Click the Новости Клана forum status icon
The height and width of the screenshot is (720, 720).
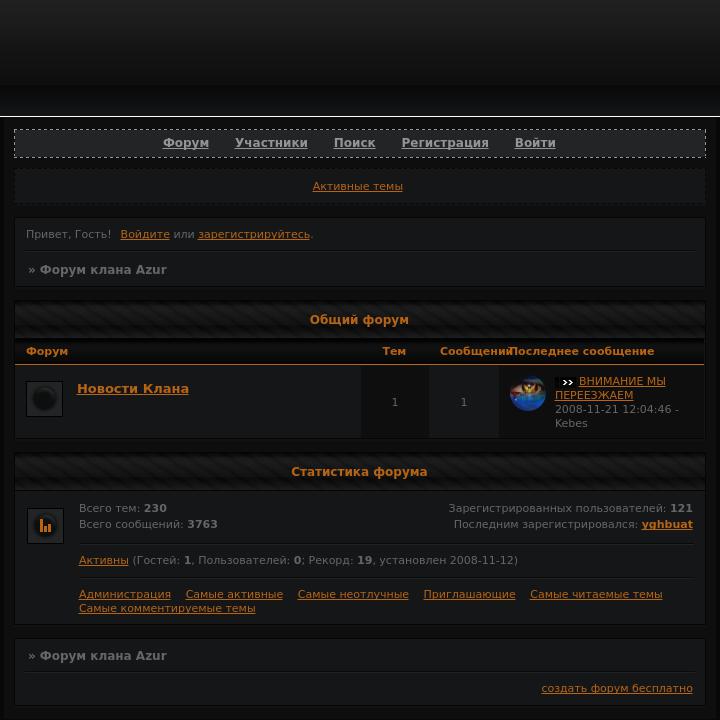tap(45, 399)
